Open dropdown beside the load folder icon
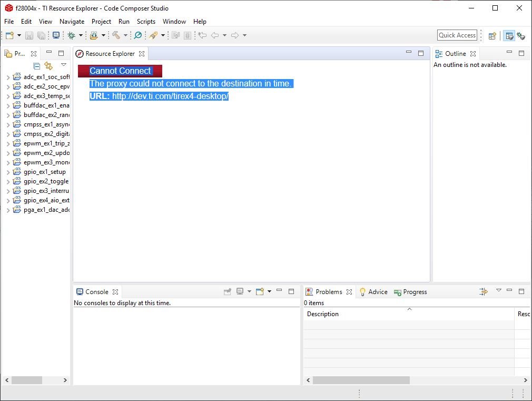 click(103, 35)
